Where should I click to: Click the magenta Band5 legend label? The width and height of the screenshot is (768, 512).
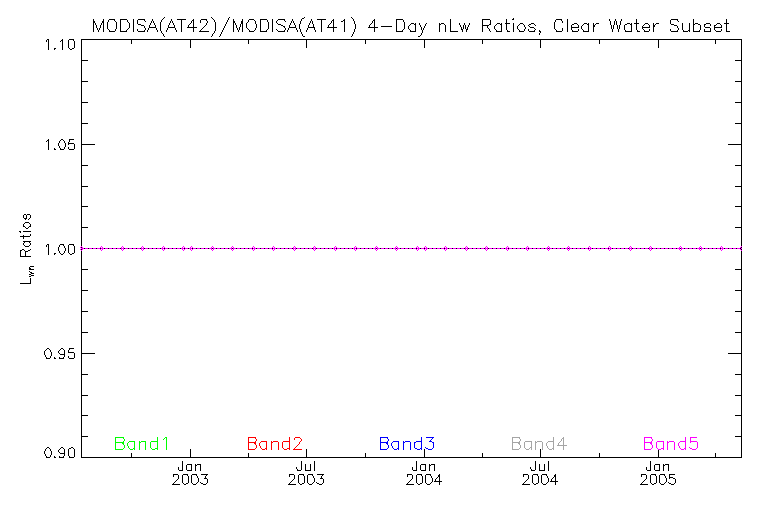coord(671,444)
